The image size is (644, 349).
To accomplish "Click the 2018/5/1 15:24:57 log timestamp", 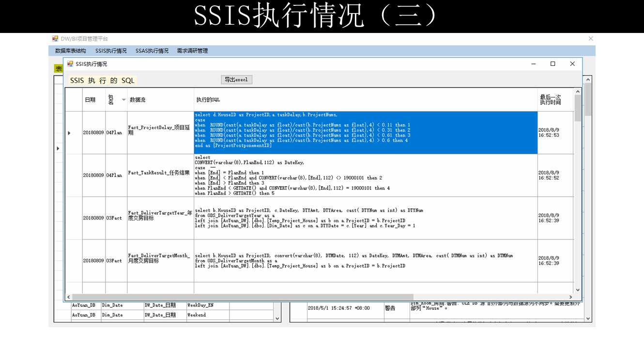I will click(x=345, y=308).
